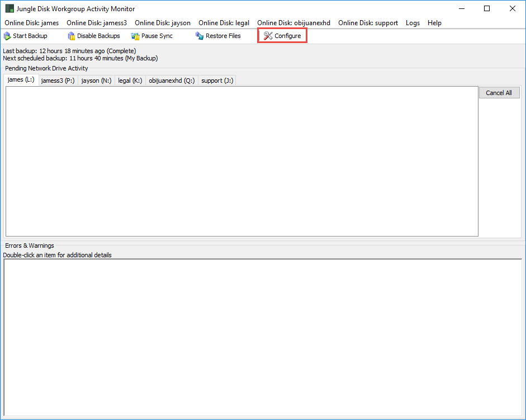Image resolution: width=526 pixels, height=420 pixels.
Task: Open the Online Disk: obijuanexhd menu
Action: pos(293,23)
